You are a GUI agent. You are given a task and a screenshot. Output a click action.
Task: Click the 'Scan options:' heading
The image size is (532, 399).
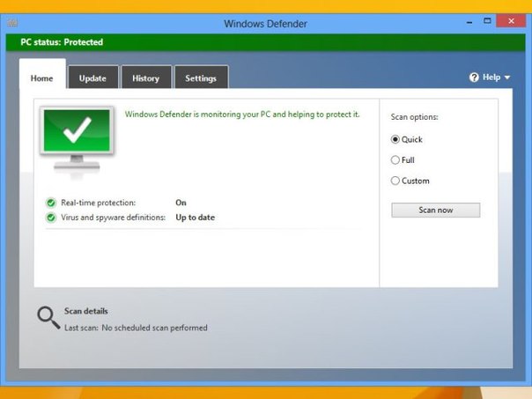pos(415,117)
